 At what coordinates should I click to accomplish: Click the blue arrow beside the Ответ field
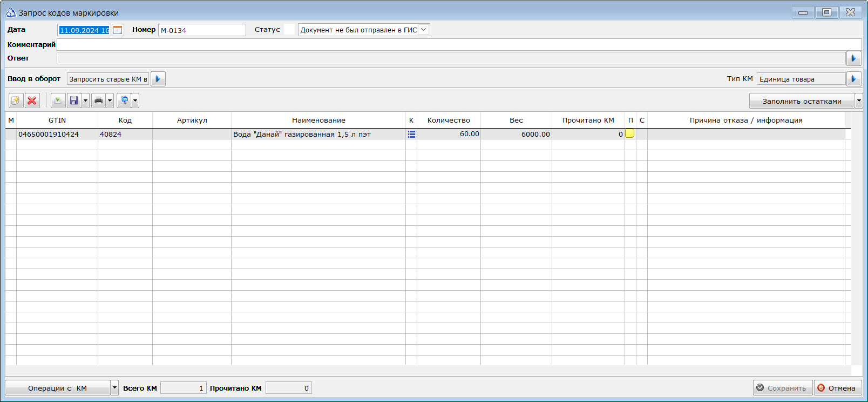tap(853, 58)
